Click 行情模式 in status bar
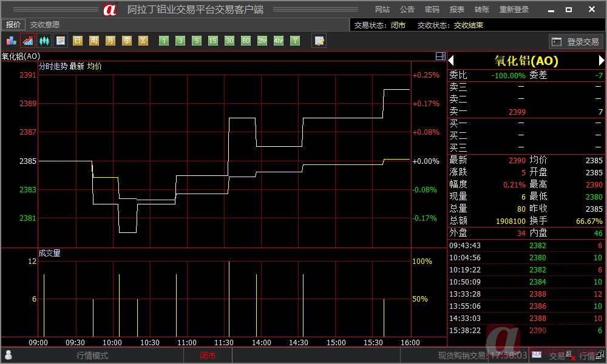The height and width of the screenshot is (364, 607). coord(92,356)
